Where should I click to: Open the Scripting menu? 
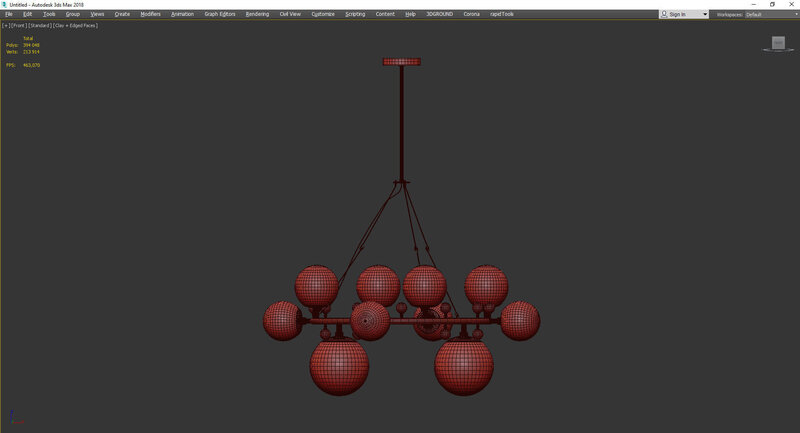tap(356, 14)
